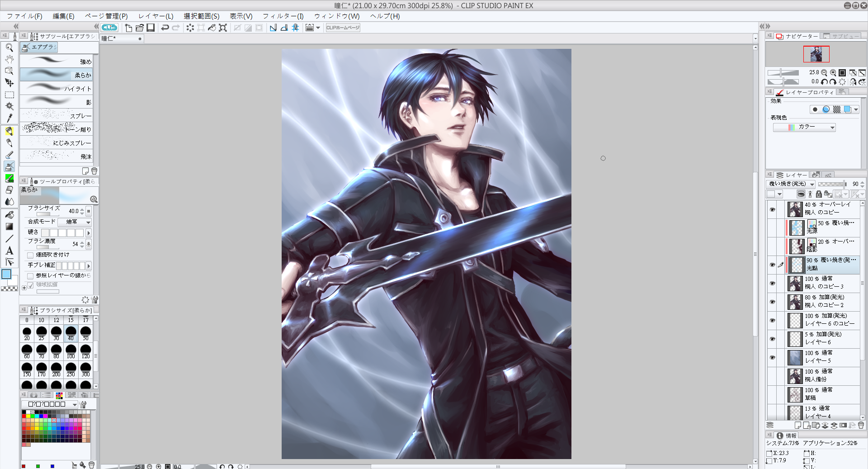This screenshot has width=868, height=469.
Task: Select the Airbrush tool in the tool palette
Action: (9, 166)
